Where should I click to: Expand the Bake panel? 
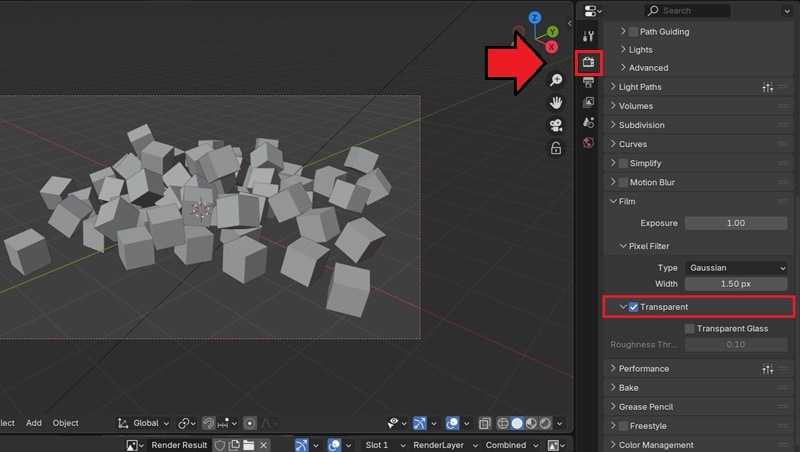[697, 388]
